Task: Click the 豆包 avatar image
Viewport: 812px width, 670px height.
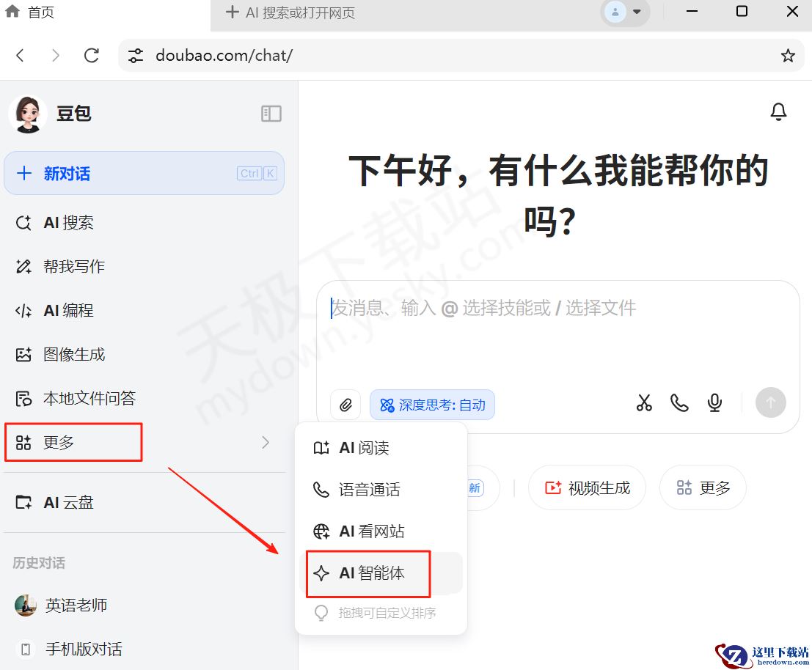Action: coord(28,114)
